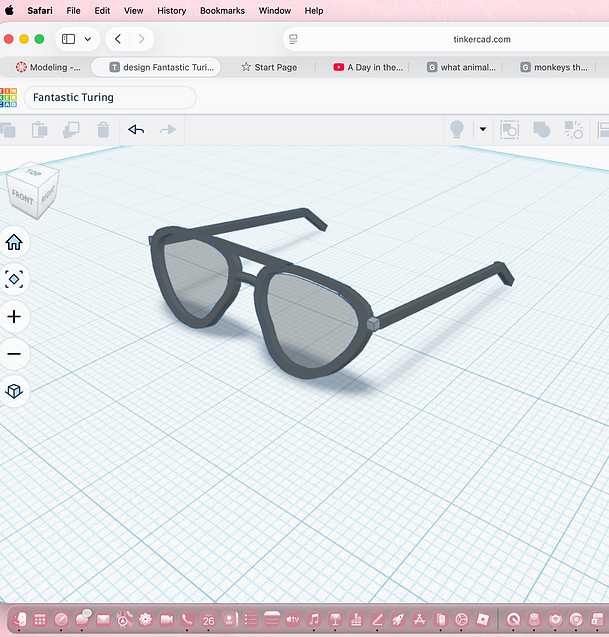Edit the design name Fantastic Turing
Image resolution: width=609 pixels, height=637 pixels.
(x=110, y=98)
